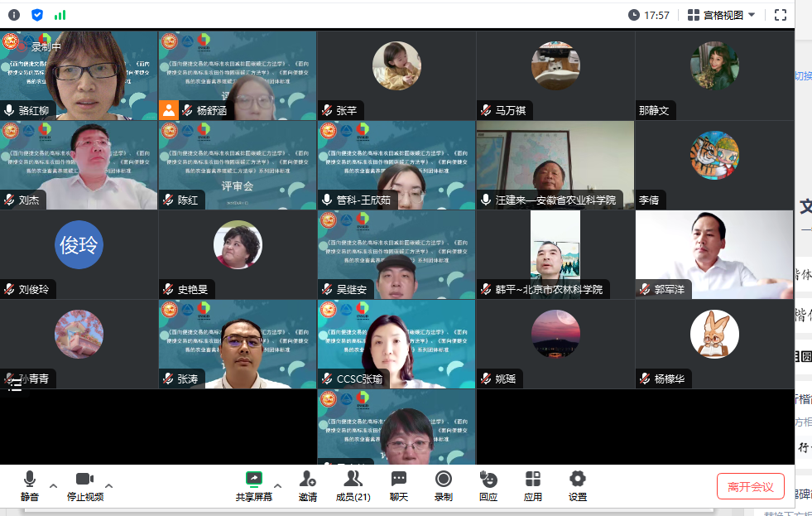
Task: Open the meeting info icon
Action: [14, 15]
